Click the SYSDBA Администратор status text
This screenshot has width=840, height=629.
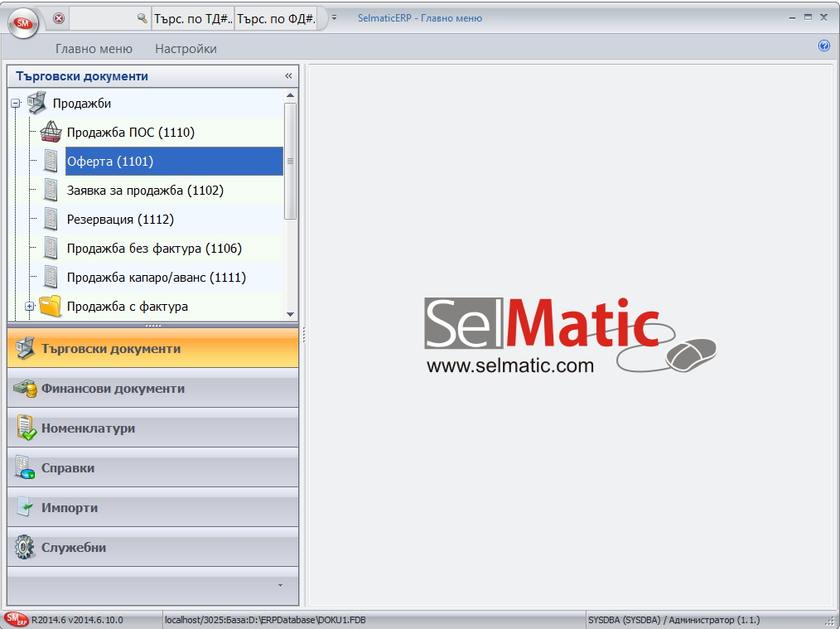pos(673,620)
